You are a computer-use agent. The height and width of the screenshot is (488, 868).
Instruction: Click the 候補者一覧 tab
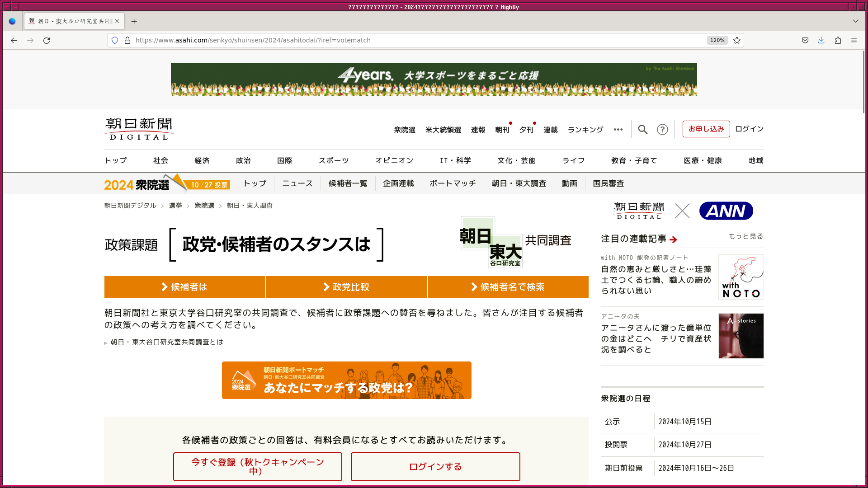pos(348,183)
